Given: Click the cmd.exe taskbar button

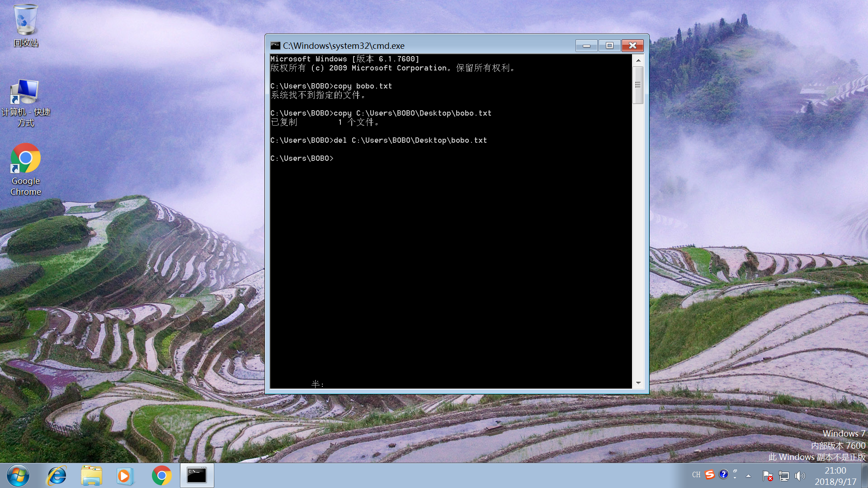Looking at the screenshot, I should point(197,475).
